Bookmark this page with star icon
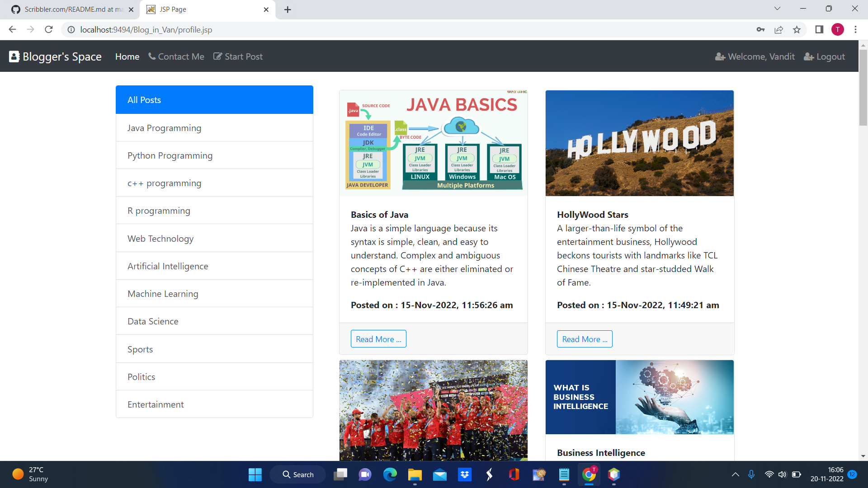868x488 pixels. pyautogui.click(x=797, y=29)
